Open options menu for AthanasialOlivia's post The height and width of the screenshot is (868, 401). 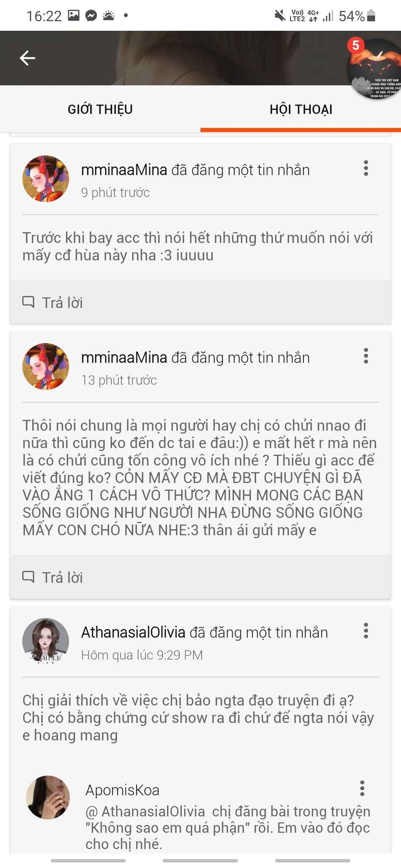pyautogui.click(x=366, y=631)
